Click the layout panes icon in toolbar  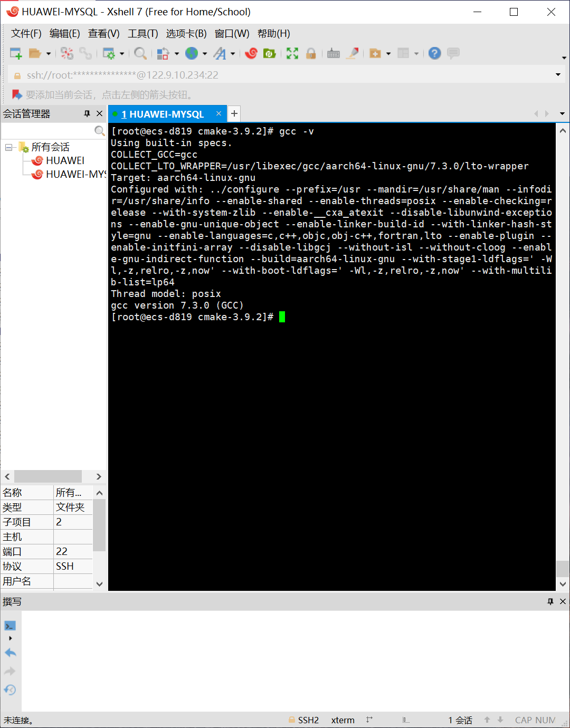click(403, 53)
